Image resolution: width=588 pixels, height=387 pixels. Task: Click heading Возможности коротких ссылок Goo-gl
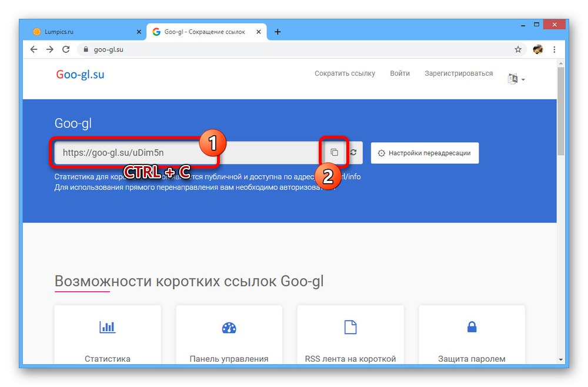coord(189,281)
